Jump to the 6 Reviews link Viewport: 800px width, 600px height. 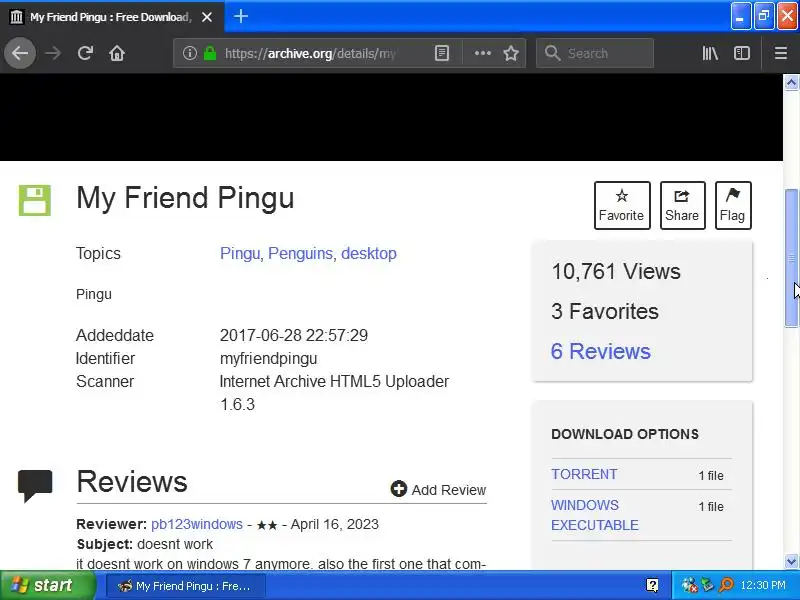point(601,351)
